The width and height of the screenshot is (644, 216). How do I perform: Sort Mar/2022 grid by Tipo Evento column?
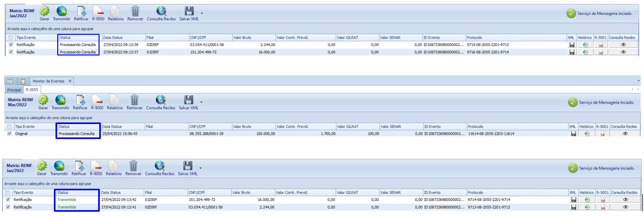coord(34,127)
